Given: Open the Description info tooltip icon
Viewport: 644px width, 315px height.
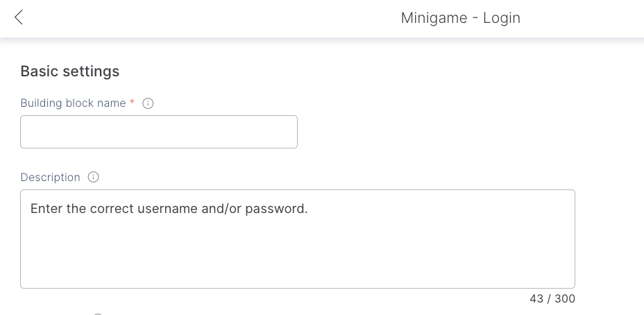Looking at the screenshot, I should [94, 178].
